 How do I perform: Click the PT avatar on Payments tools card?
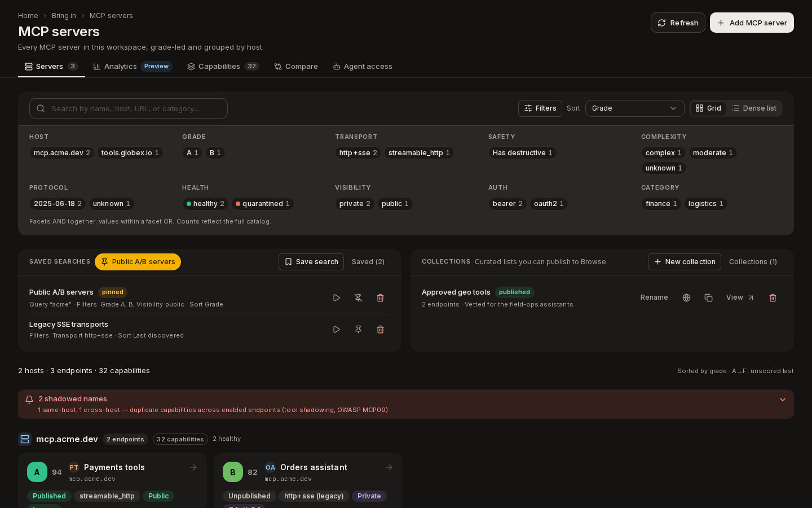(x=74, y=467)
